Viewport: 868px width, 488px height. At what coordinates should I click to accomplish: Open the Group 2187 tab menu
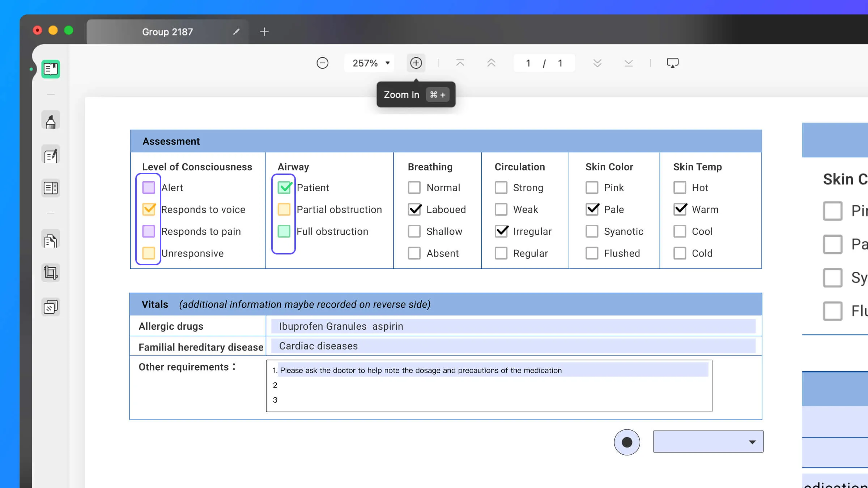click(x=167, y=31)
